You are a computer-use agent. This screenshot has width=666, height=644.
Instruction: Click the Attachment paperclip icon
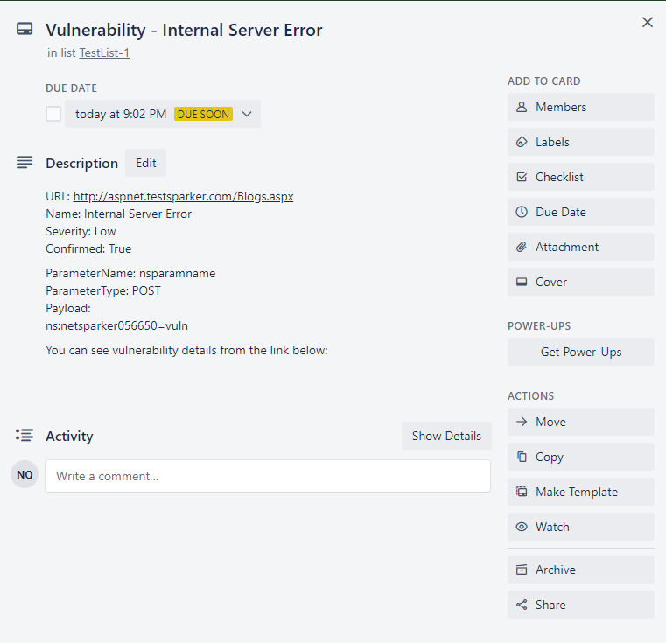[522, 247]
